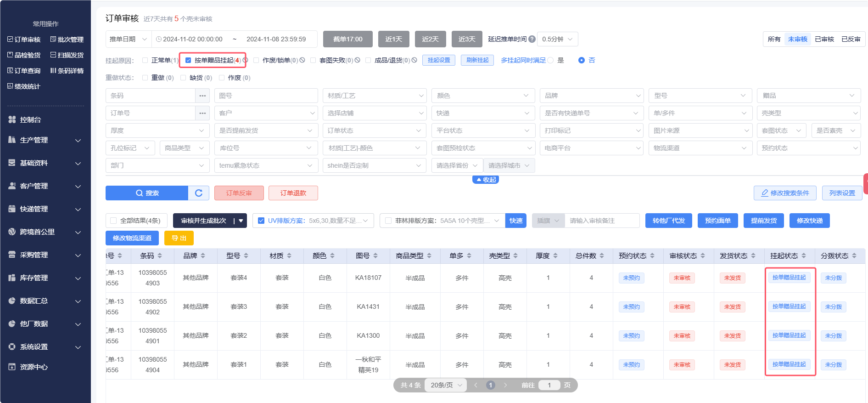Uncheck the 按单赠品挂起 checkbox
The height and width of the screenshot is (403, 868).
(188, 60)
